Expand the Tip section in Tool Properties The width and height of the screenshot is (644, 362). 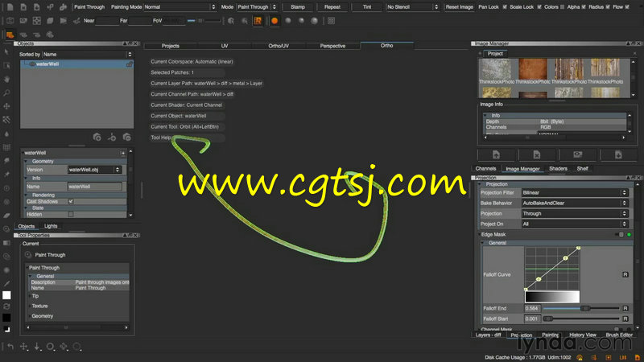(35, 296)
